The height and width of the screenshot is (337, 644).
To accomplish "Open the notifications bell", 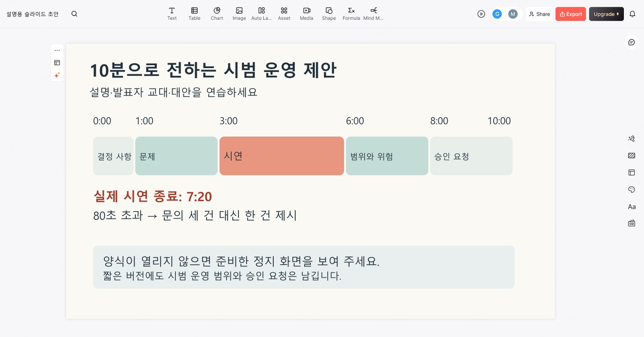I will coord(632,14).
